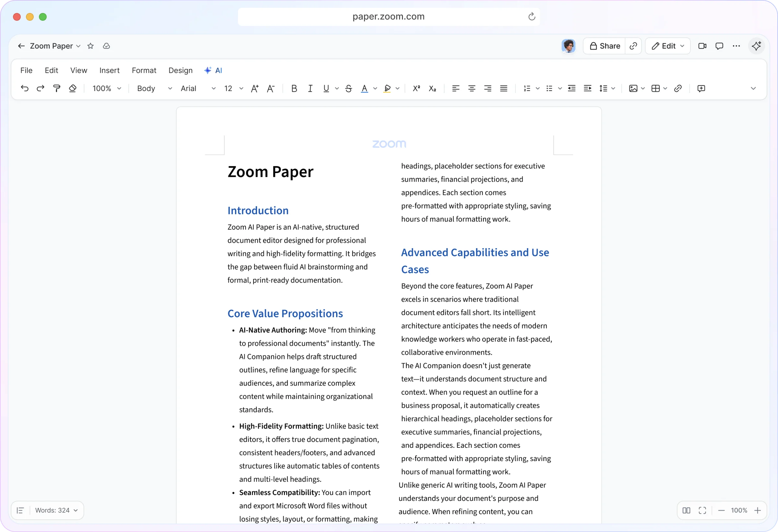
Task: Open the Body paragraph style dropdown
Action: pos(154,88)
